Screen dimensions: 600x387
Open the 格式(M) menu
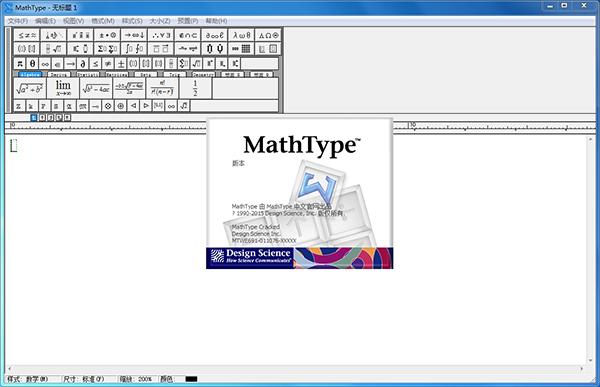[x=103, y=21]
